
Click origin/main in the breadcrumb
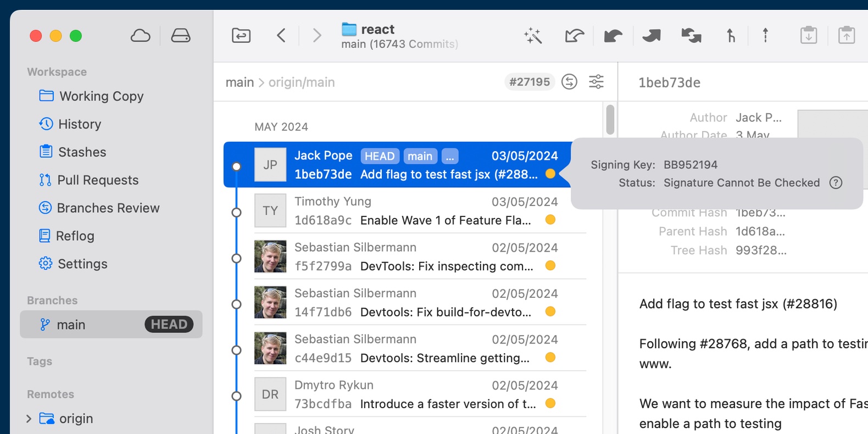coord(301,82)
